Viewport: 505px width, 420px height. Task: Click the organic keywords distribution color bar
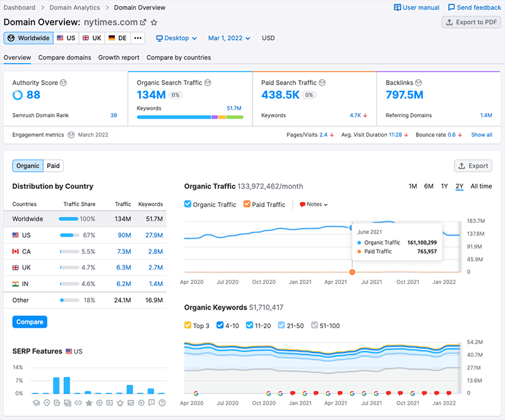(x=190, y=117)
